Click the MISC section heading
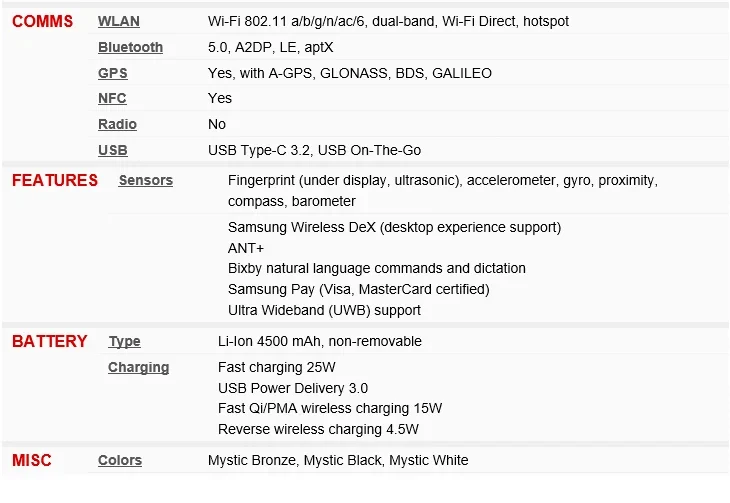 32,460
